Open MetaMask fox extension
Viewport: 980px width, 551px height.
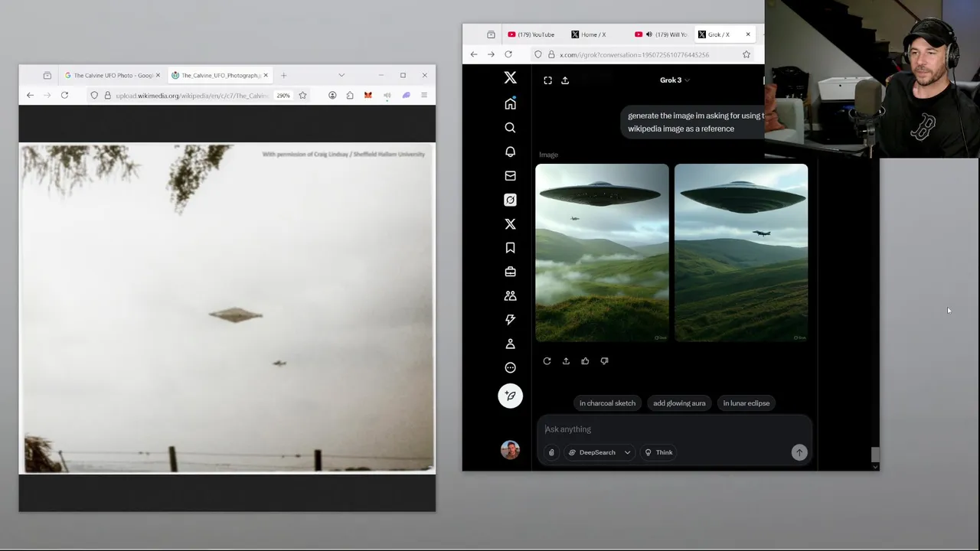368,96
